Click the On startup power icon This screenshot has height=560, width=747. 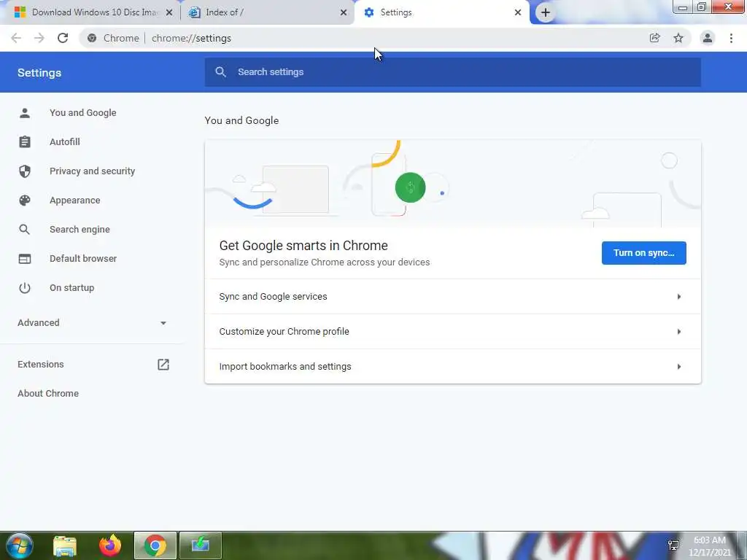[25, 287]
